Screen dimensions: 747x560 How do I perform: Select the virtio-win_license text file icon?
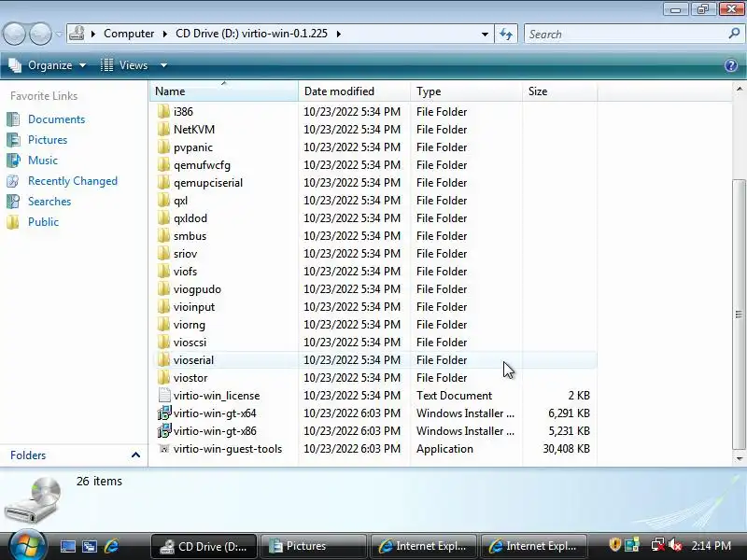coord(164,395)
